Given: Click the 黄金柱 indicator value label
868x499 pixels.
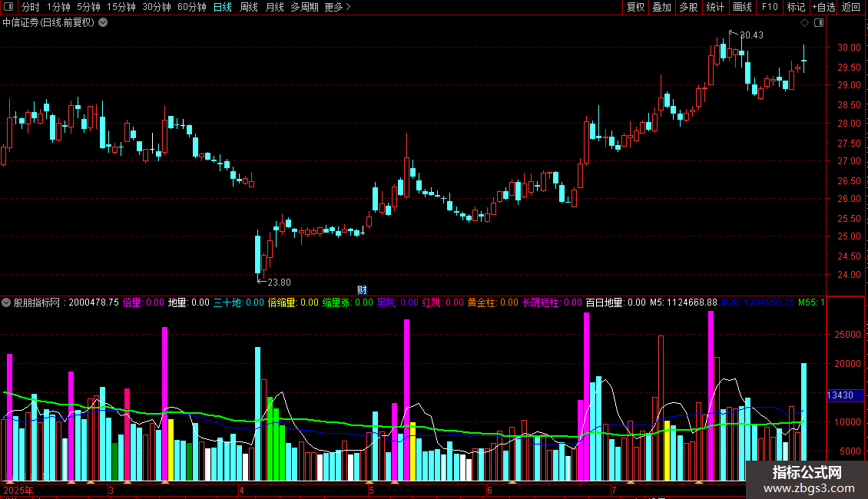Looking at the screenshot, I should [492, 302].
